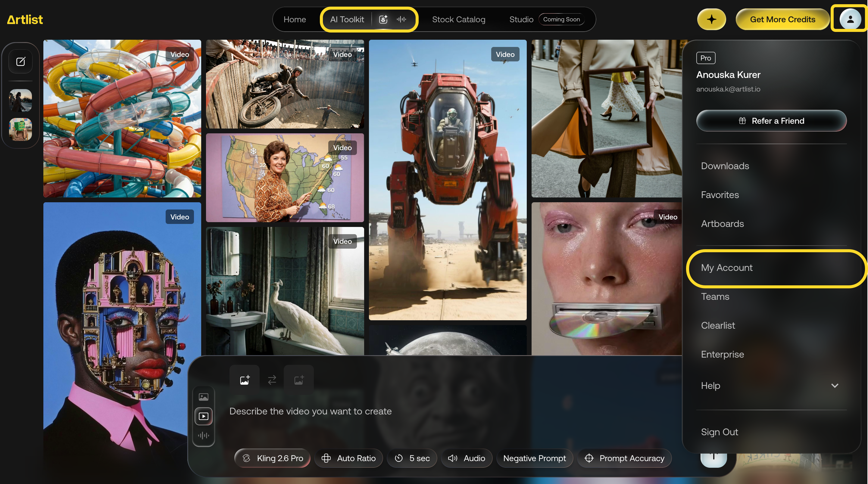Add a start frame image
The height and width of the screenshot is (484, 868).
pyautogui.click(x=245, y=380)
